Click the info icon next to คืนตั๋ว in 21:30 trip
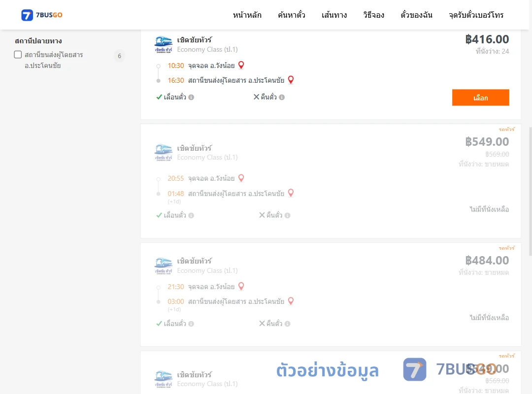Viewport: 532px width, 394px height. [x=287, y=324]
